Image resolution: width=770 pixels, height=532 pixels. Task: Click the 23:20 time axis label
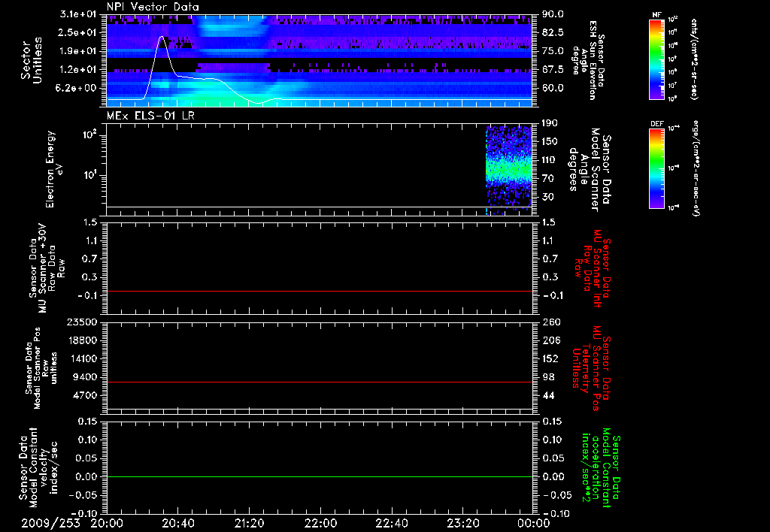click(x=462, y=523)
